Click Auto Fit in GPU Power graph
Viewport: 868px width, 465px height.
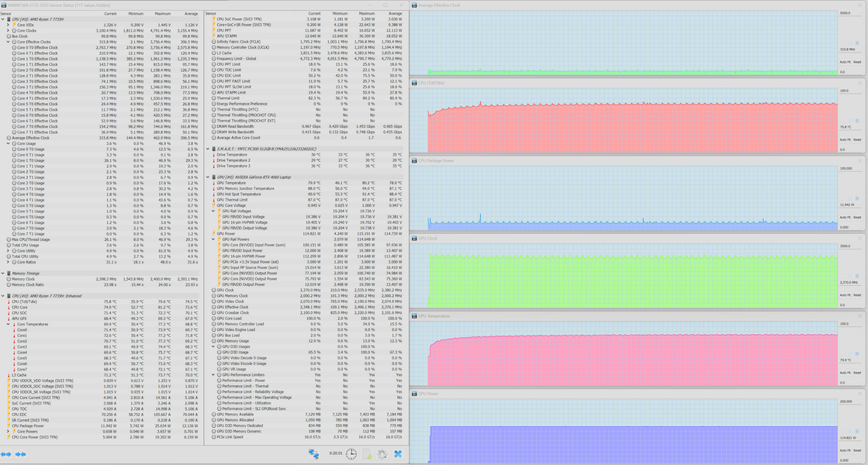pos(845,450)
